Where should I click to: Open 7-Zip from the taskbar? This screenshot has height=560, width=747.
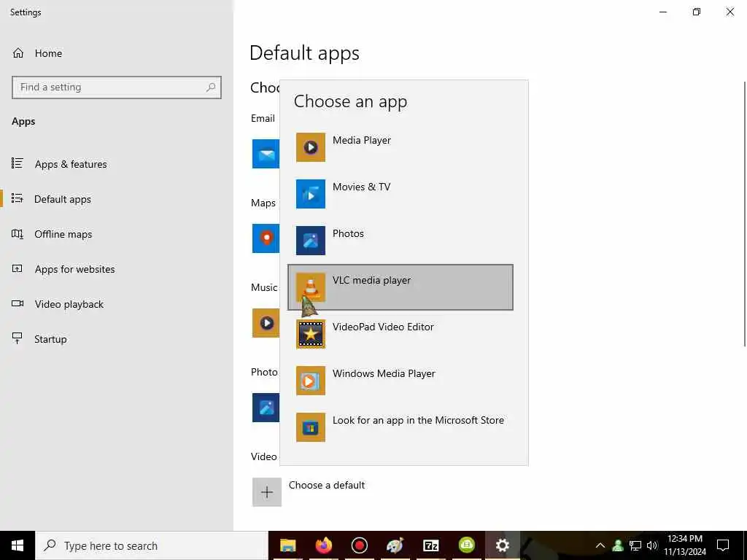coord(430,545)
